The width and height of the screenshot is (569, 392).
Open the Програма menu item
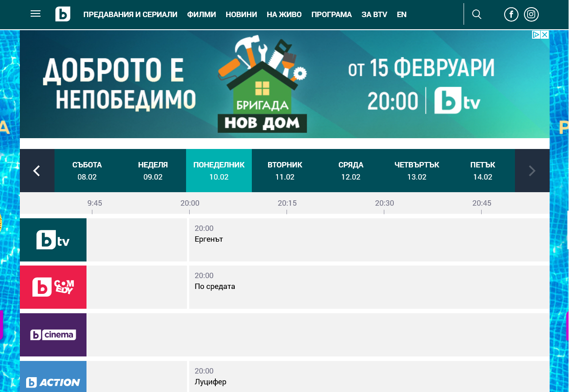tap(332, 14)
